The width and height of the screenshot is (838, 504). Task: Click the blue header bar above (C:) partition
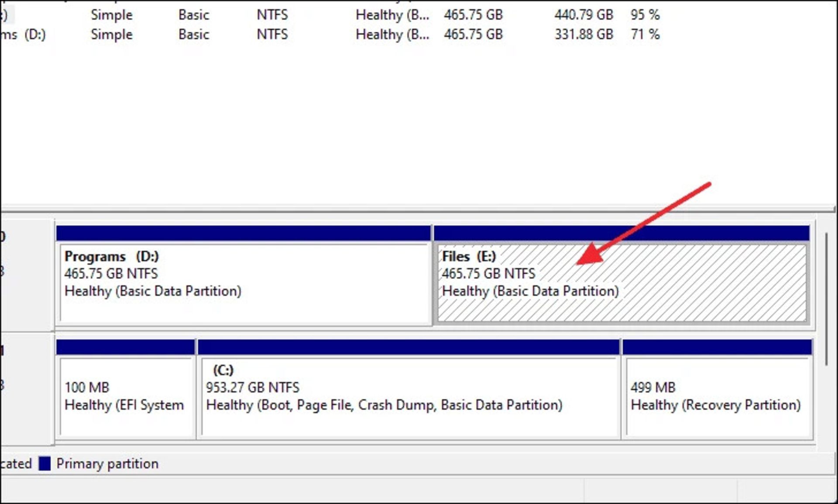[409, 347]
